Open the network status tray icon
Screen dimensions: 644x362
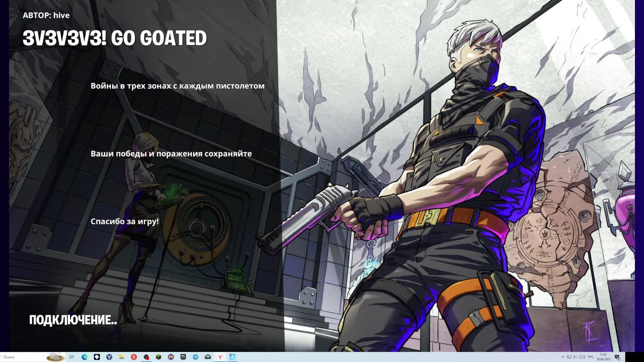click(569, 357)
